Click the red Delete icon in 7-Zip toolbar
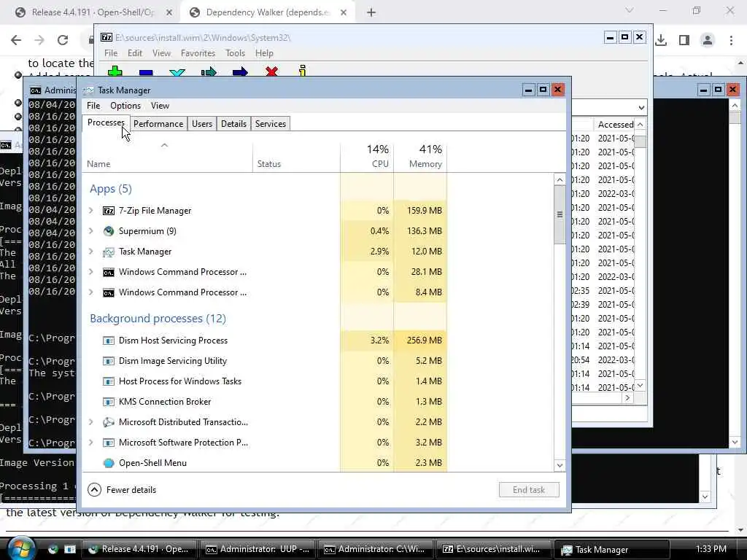This screenshot has width=747, height=560. [271, 72]
